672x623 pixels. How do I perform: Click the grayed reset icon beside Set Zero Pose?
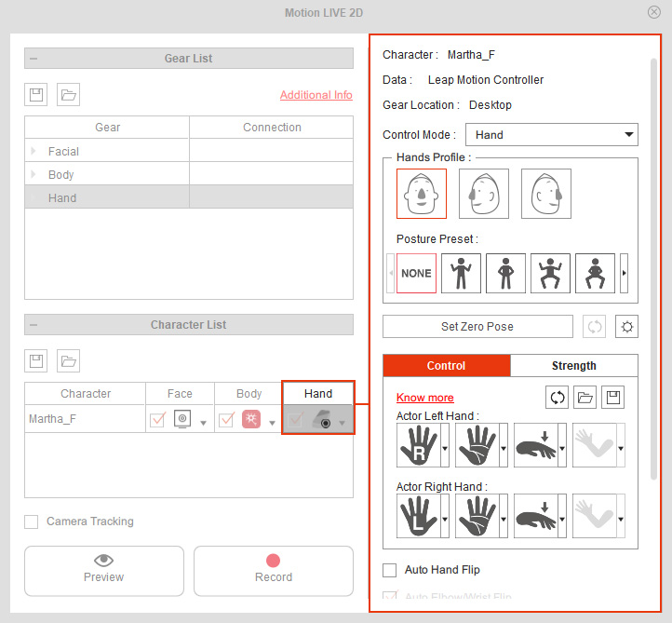595,327
